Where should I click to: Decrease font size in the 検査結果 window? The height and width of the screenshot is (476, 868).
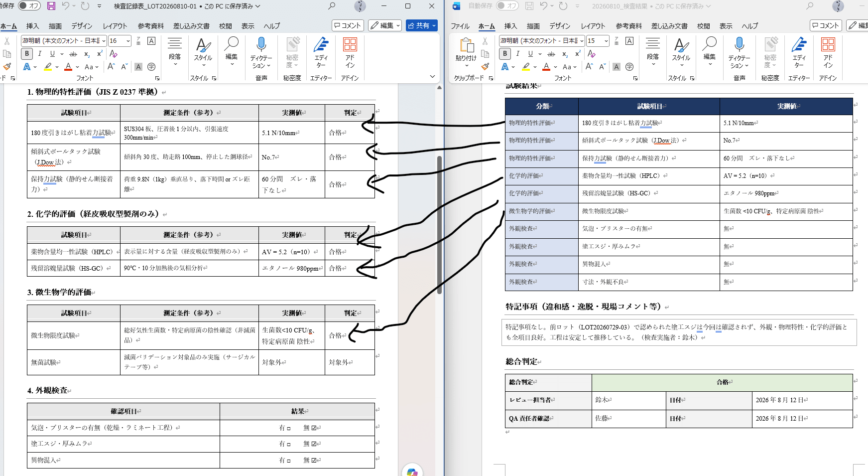(603, 67)
